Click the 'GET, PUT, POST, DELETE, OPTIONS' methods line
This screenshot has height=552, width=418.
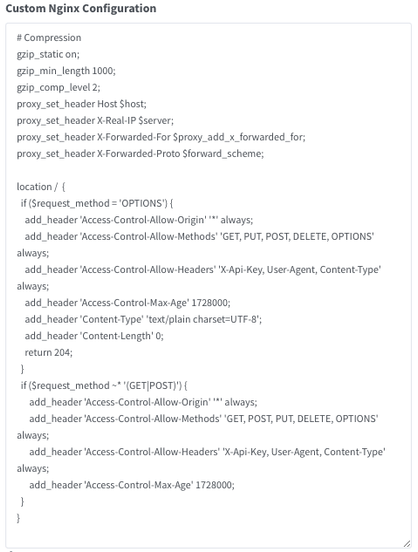[199, 236]
